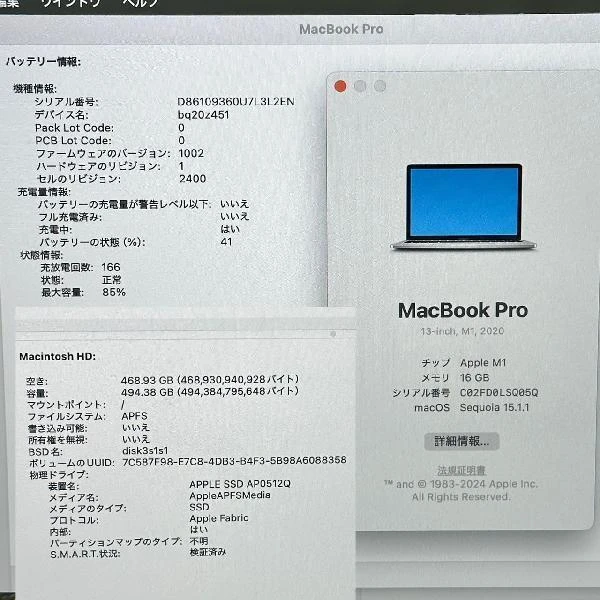This screenshot has height=600, width=600.
Task: Click the partition map type 不明
Action: [x=199, y=541]
